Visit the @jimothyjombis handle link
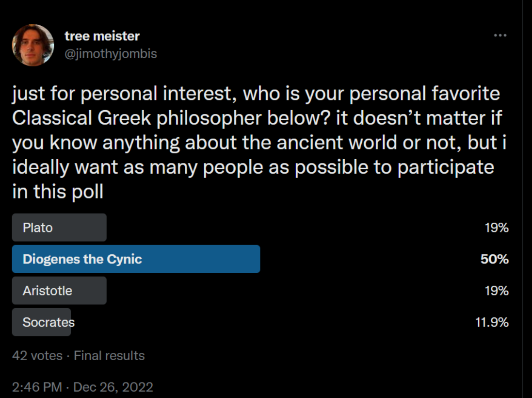The width and height of the screenshot is (532, 398). [x=111, y=54]
